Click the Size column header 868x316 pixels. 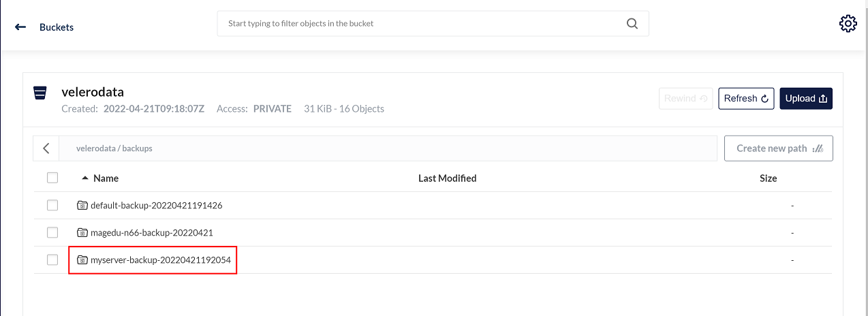click(x=768, y=178)
